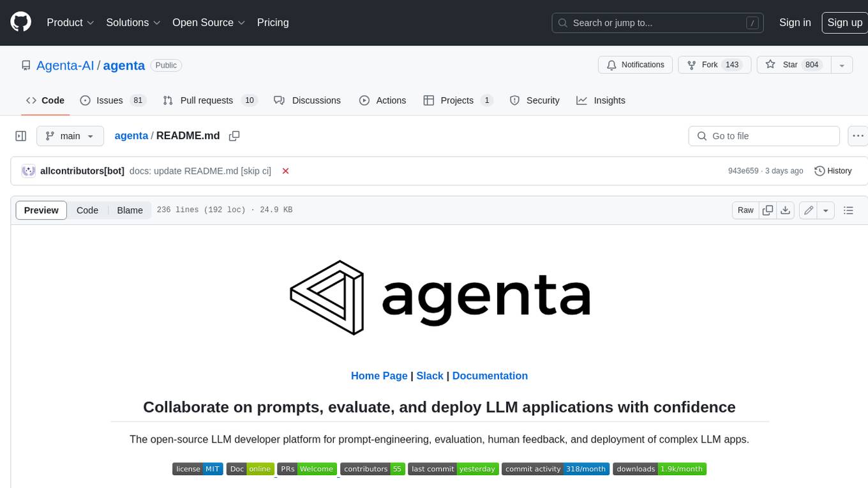The width and height of the screenshot is (868, 488).
Task: Download the raw file
Action: 786,210
